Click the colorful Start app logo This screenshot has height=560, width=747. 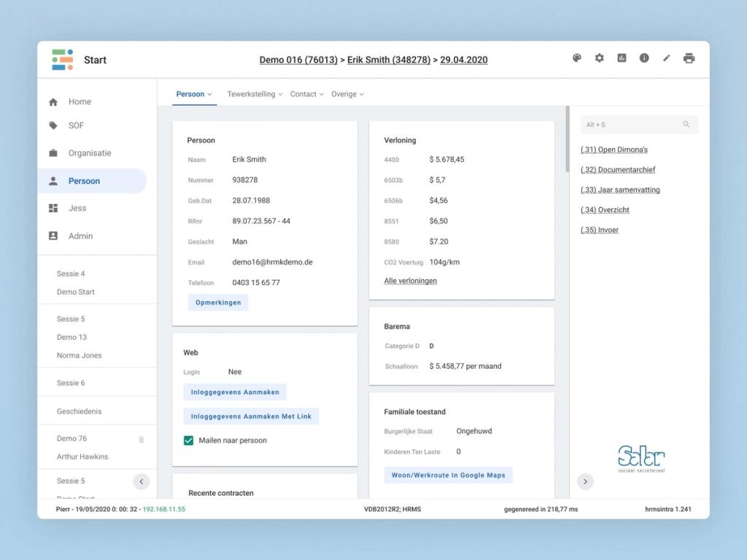pyautogui.click(x=63, y=60)
